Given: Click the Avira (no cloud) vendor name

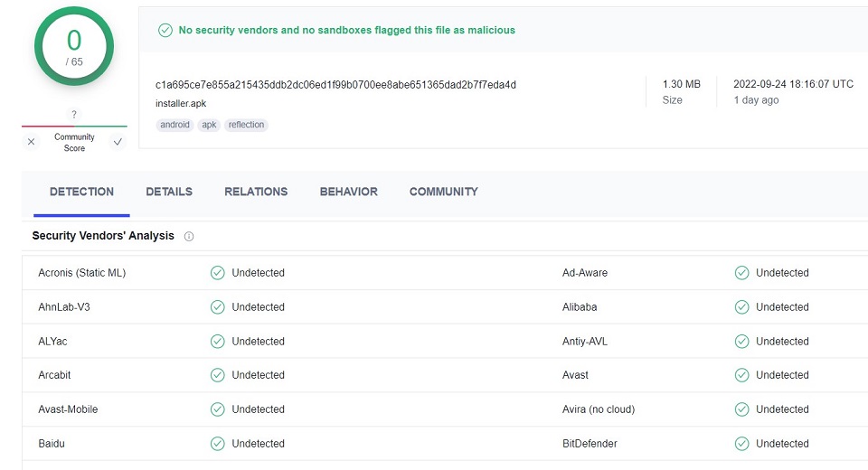Looking at the screenshot, I should pos(599,409).
